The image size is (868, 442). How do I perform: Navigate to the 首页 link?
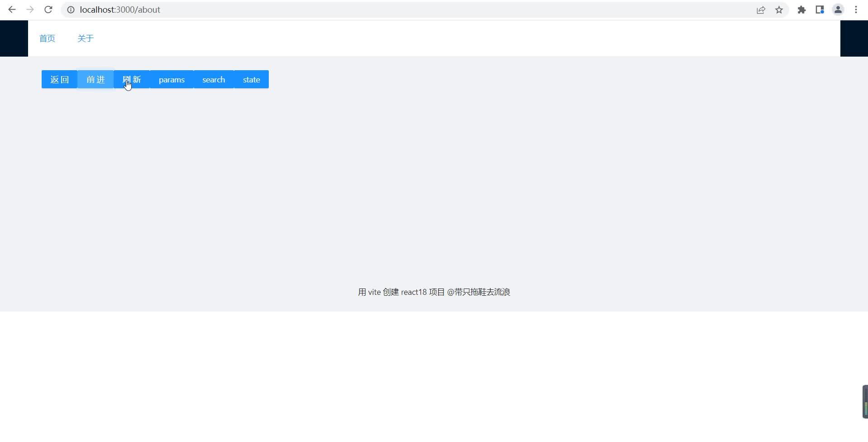[47, 38]
